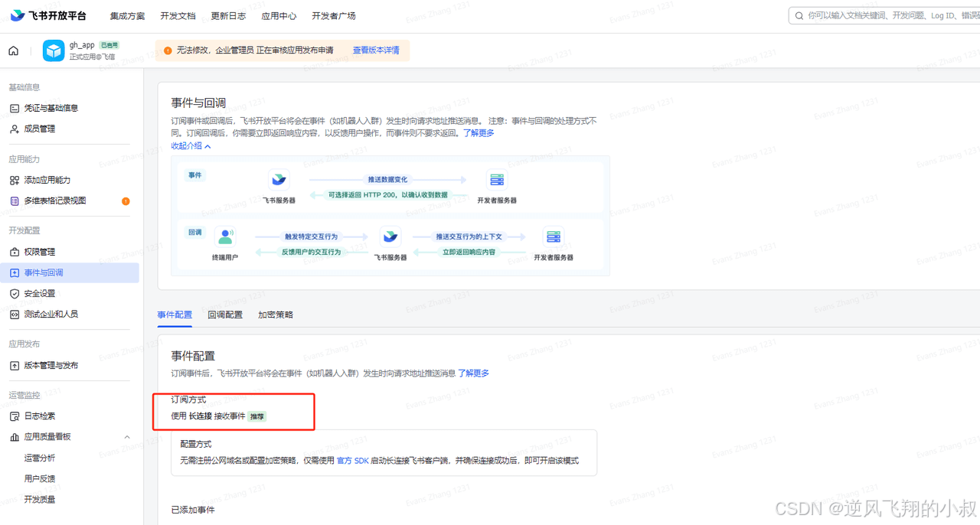The image size is (980, 525).
Task: Collapse the intro via 收起介绍
Action: tap(191, 145)
